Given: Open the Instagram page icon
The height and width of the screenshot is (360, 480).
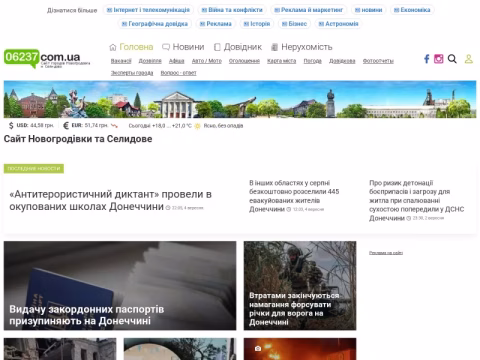Looking at the screenshot, I should [x=438, y=59].
